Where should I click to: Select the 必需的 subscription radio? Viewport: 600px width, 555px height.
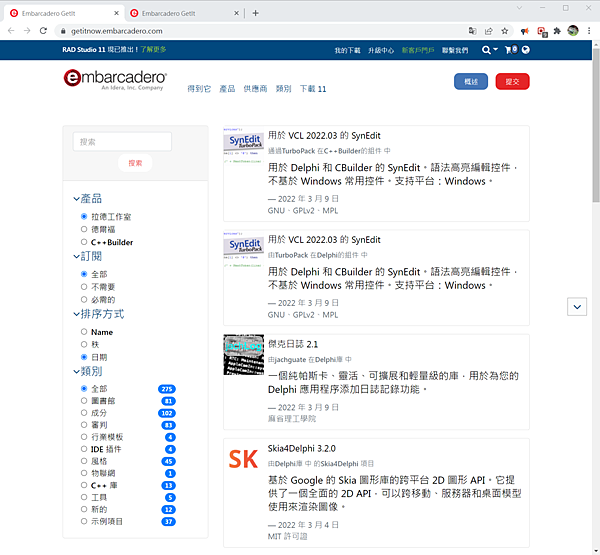pos(84,299)
